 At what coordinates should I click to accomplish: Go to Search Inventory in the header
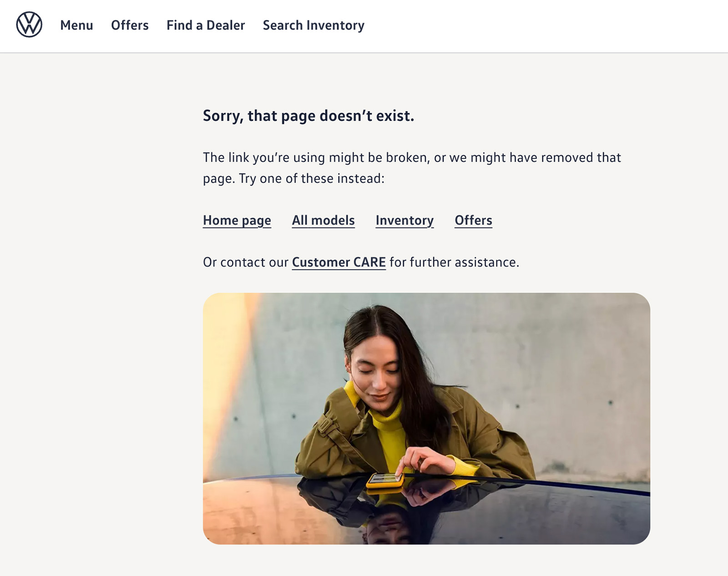(313, 25)
